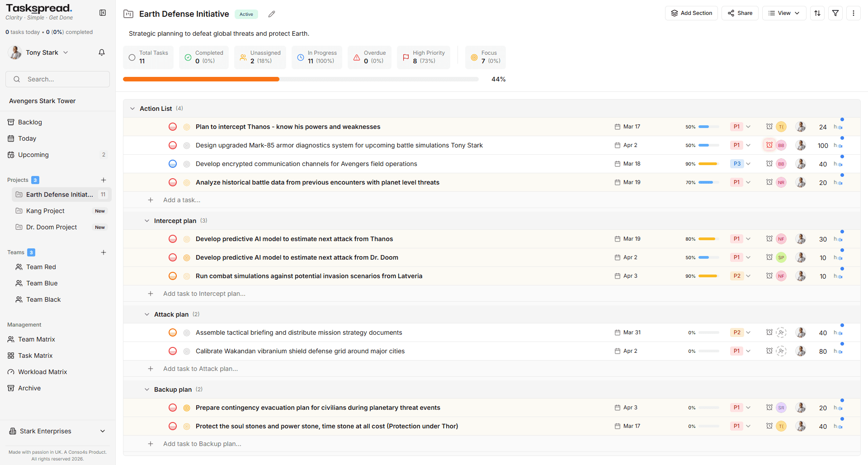Collapse the Intercept plan section
868x465 pixels.
[x=147, y=221]
